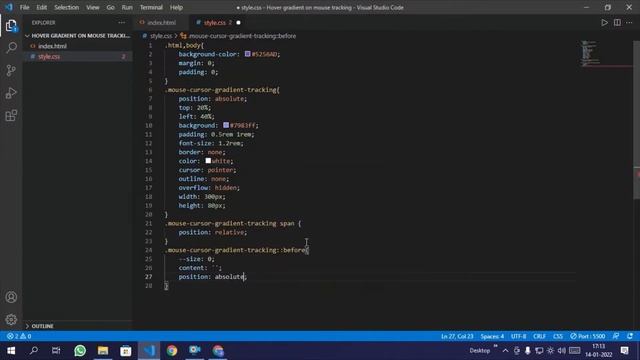Split the editor to the right
This screenshot has height=360, width=640.
(617, 23)
